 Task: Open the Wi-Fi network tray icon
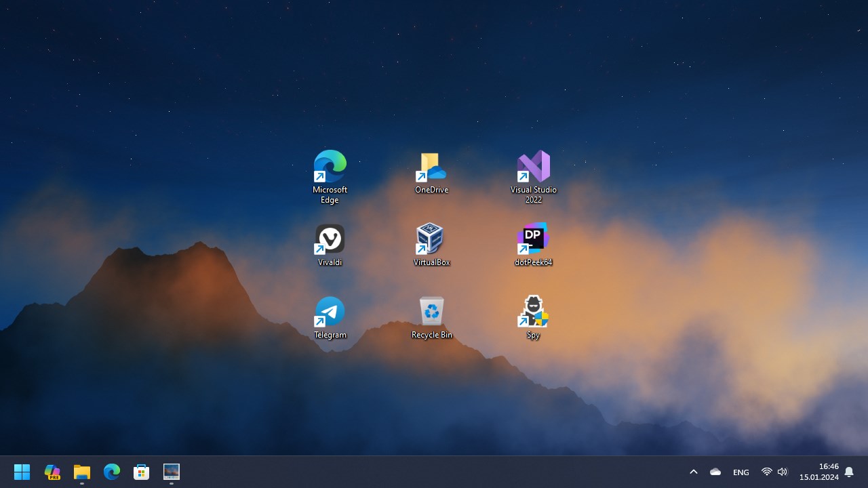coord(767,472)
